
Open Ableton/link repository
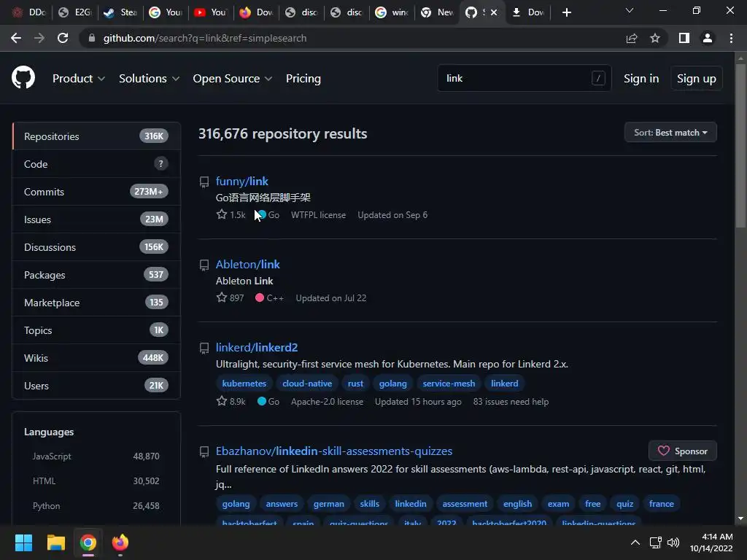tap(248, 264)
